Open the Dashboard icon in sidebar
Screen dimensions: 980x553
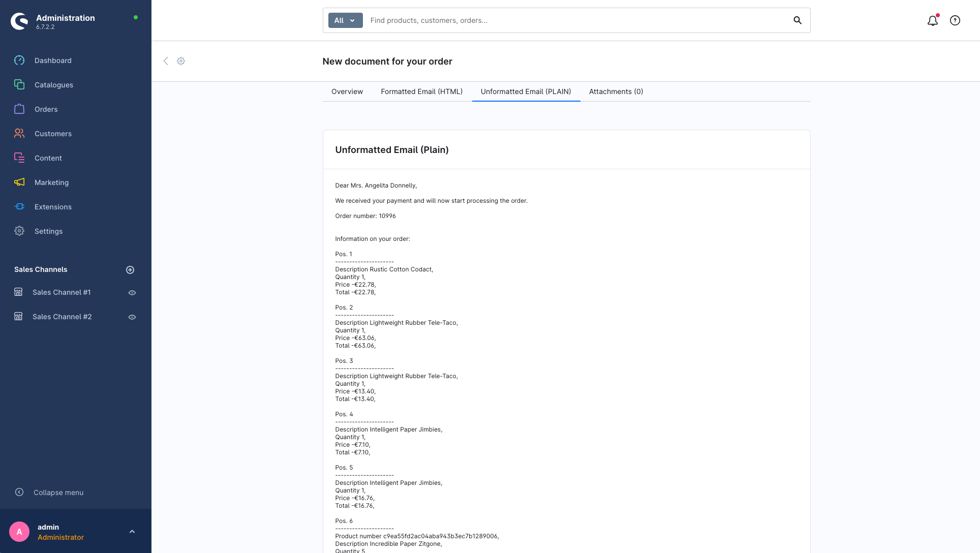pyautogui.click(x=19, y=60)
